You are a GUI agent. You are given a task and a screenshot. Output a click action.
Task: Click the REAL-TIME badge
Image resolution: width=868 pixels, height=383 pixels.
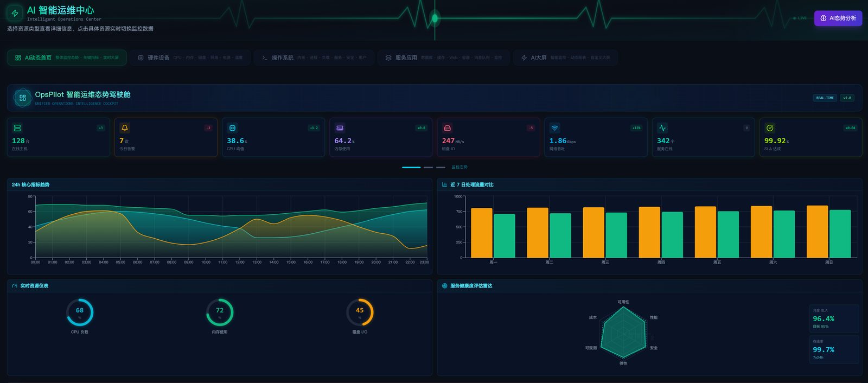click(x=825, y=98)
